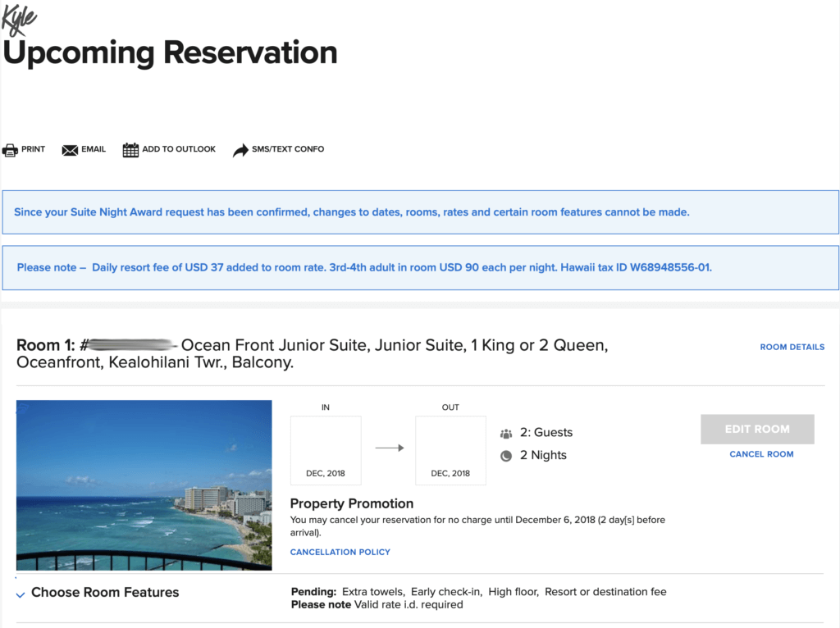
Task: Click the '2: Guests' text
Action: pos(546,433)
